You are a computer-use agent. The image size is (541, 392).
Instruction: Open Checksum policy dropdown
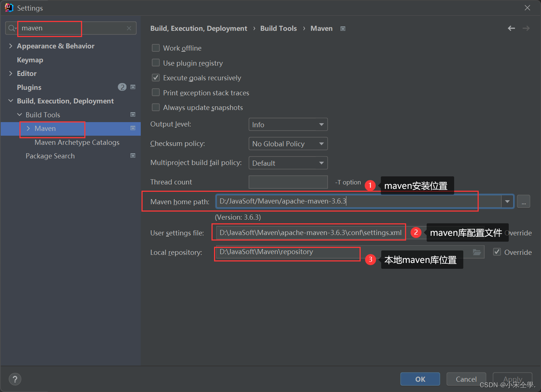pos(288,144)
